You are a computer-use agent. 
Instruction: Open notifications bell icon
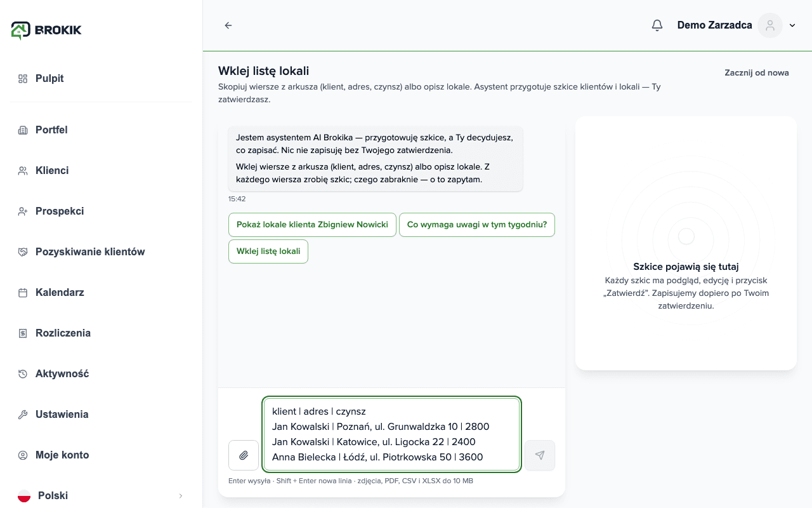click(657, 25)
